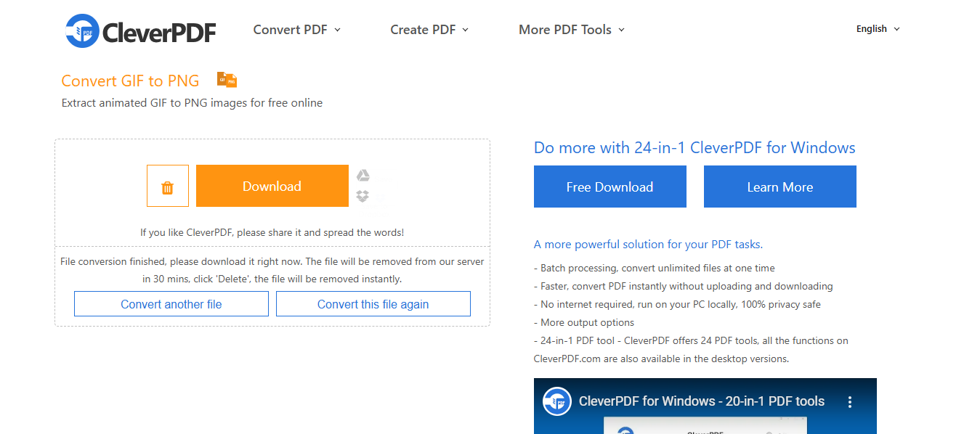Screen dimensions: 980x434
Task: Open the CleverPDF for Windows video title
Action: tap(702, 401)
